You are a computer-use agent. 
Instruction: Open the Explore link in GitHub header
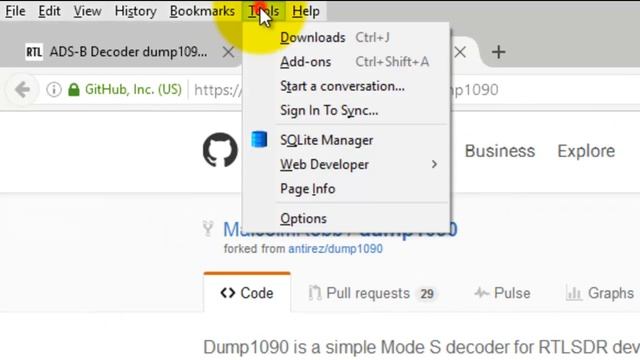(586, 151)
